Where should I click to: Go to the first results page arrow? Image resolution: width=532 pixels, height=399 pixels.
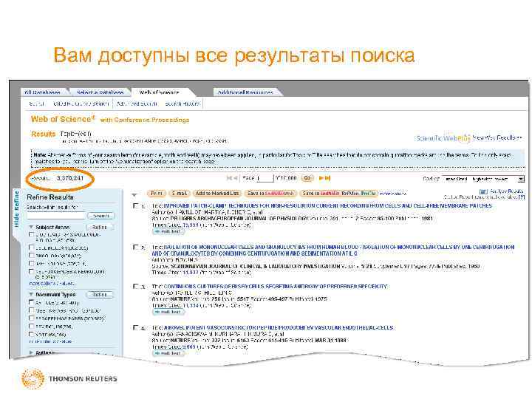click(x=229, y=178)
